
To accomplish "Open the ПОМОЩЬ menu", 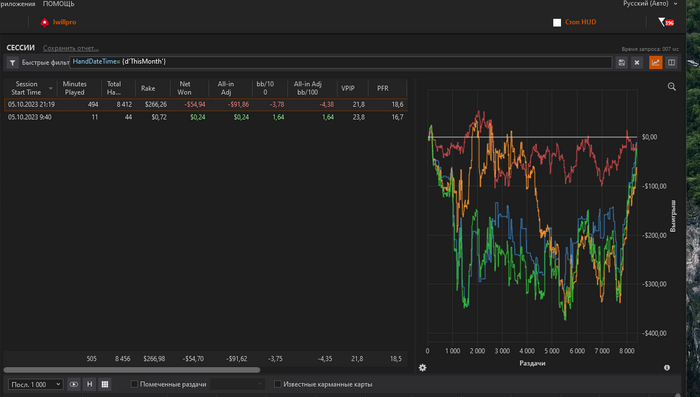I will click(58, 4).
